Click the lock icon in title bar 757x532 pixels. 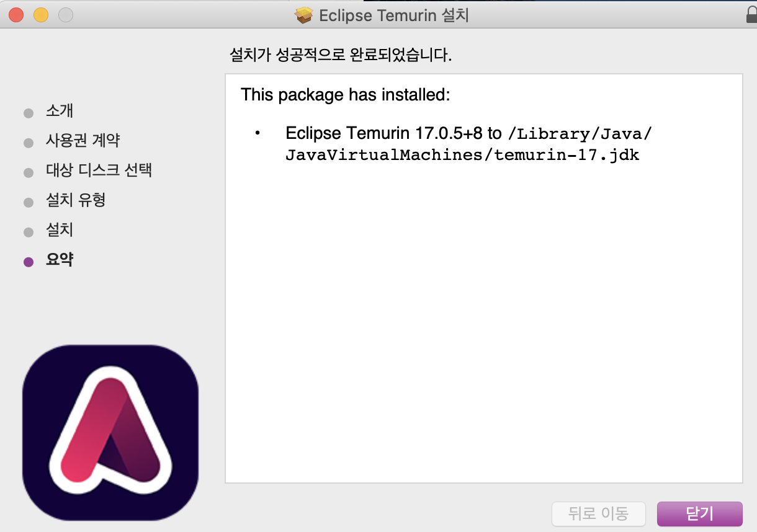[x=750, y=14]
